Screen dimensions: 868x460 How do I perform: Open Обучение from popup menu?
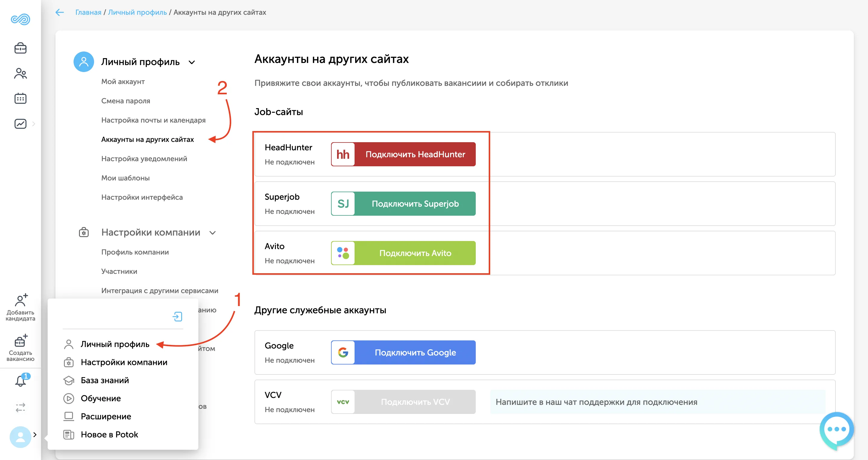[101, 398]
